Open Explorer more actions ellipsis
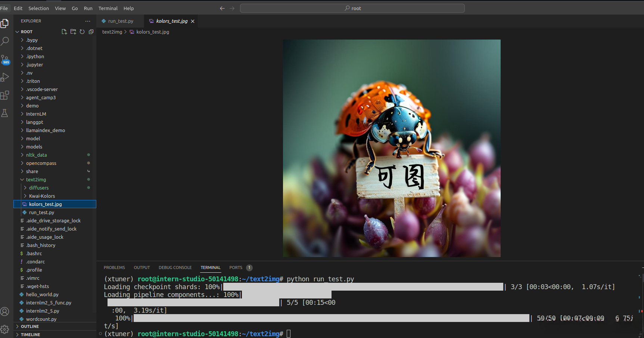 click(x=88, y=21)
